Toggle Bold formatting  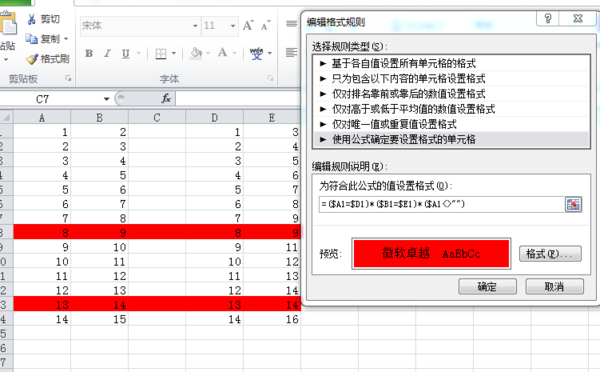click(89, 53)
